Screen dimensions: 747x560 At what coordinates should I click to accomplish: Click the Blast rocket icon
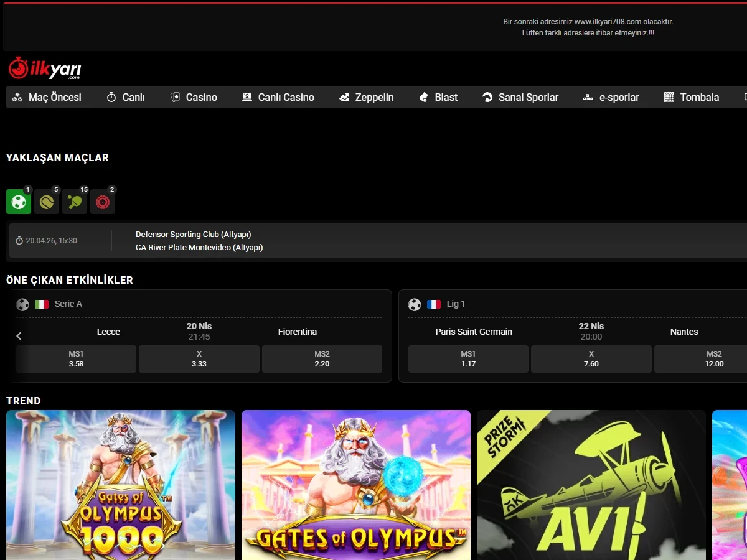pos(424,97)
